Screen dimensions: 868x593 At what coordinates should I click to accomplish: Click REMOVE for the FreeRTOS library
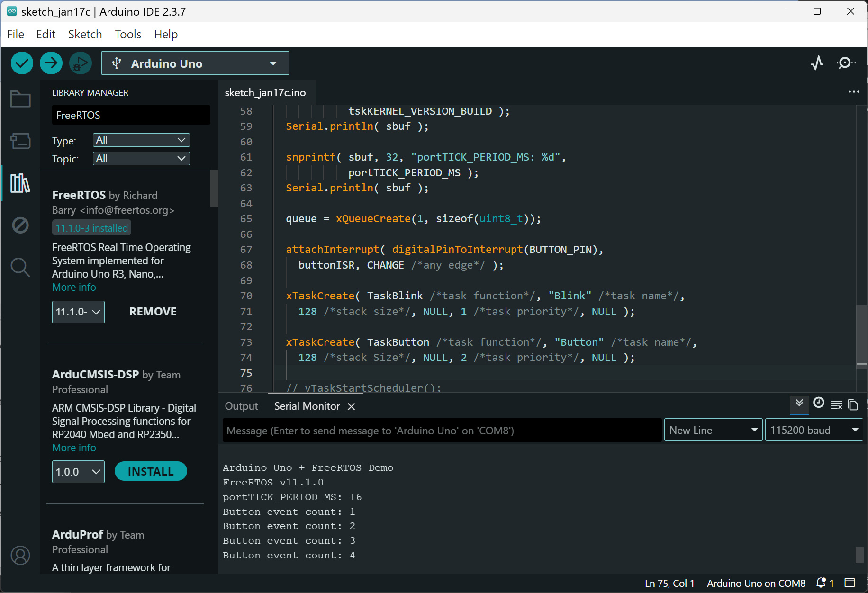(x=153, y=312)
